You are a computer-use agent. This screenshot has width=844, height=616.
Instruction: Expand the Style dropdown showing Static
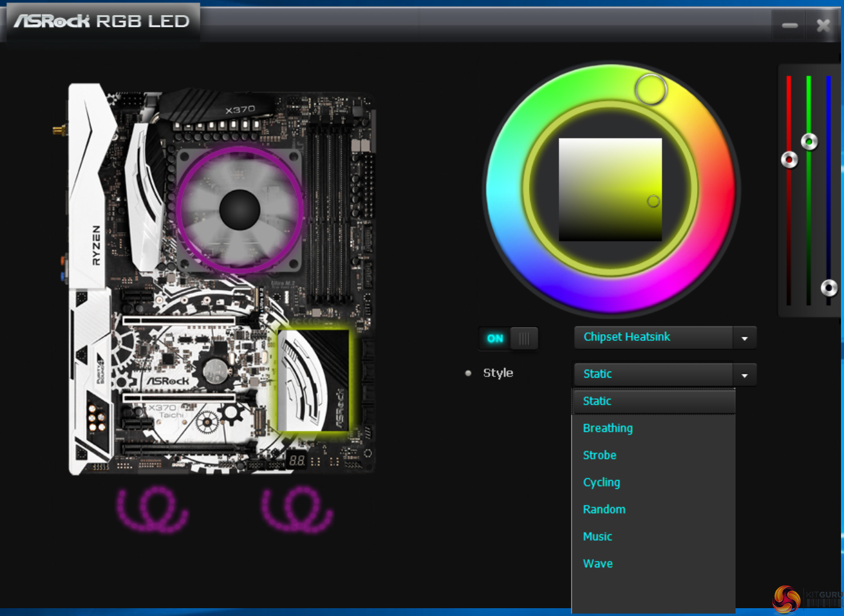click(x=665, y=374)
